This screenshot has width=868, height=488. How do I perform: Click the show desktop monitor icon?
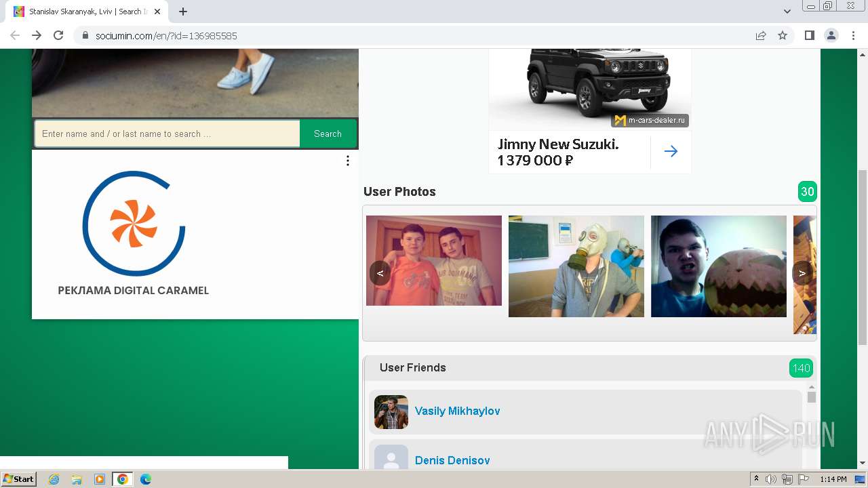(860, 479)
